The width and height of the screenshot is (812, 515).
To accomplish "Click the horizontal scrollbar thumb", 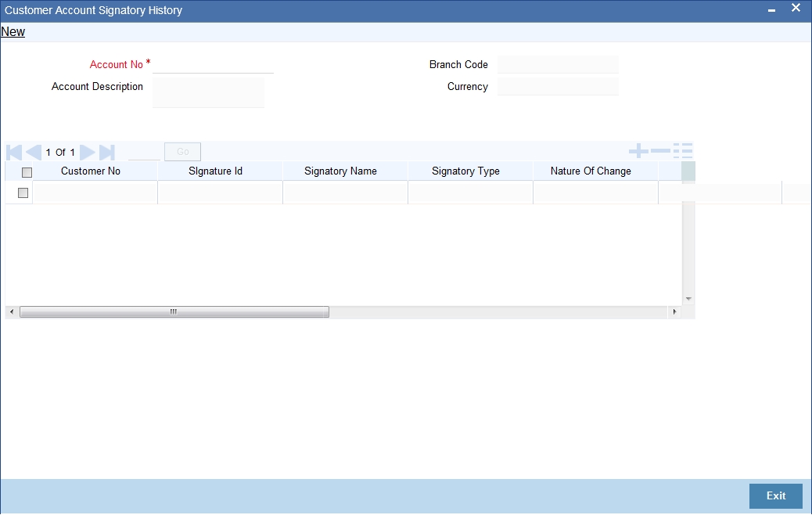I will pos(174,312).
